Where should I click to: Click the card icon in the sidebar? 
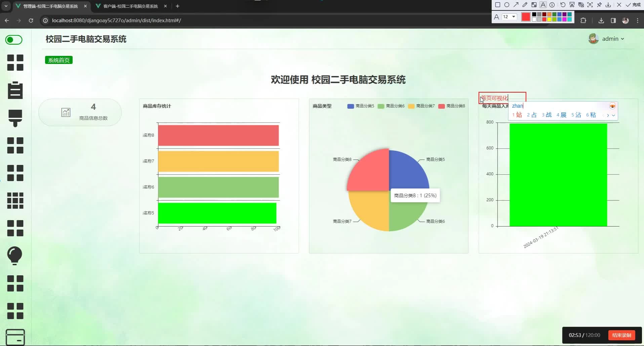(15, 337)
